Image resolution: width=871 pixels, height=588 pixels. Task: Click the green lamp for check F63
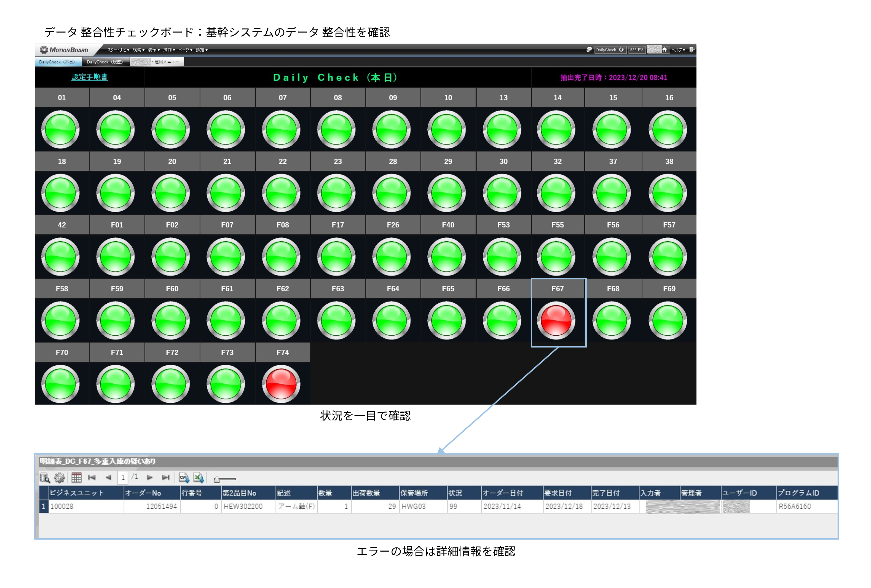pos(336,321)
